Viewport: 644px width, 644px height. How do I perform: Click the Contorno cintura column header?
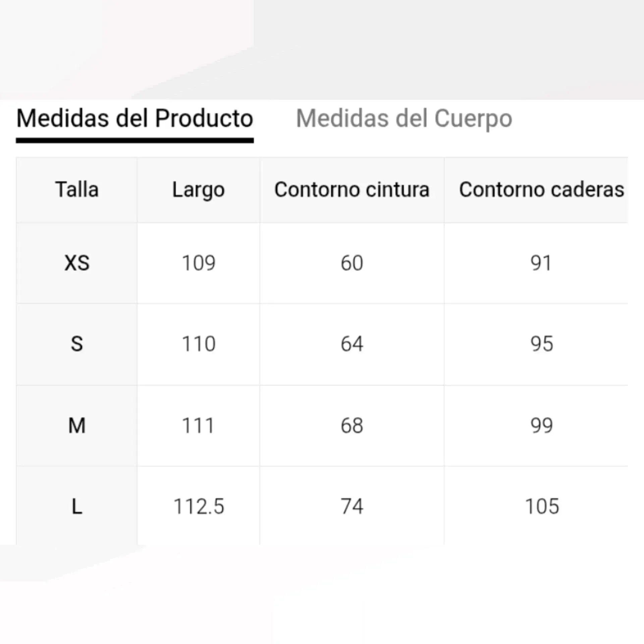(352, 190)
